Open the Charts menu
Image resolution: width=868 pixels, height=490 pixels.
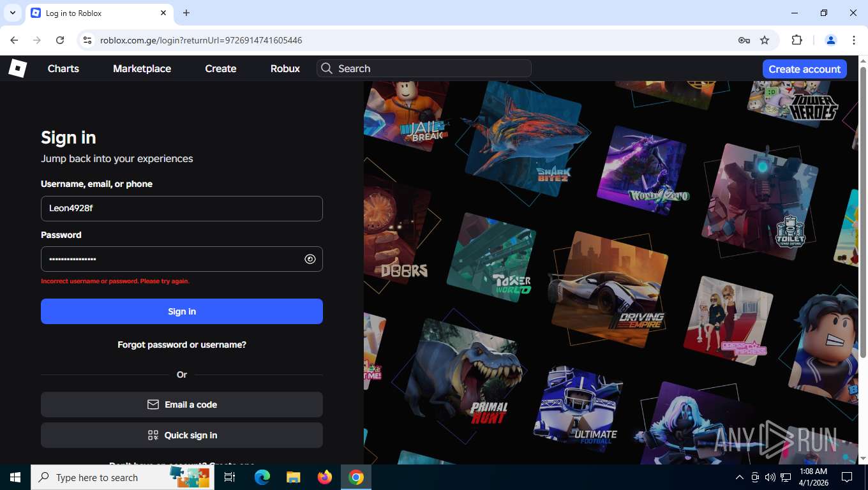(63, 68)
